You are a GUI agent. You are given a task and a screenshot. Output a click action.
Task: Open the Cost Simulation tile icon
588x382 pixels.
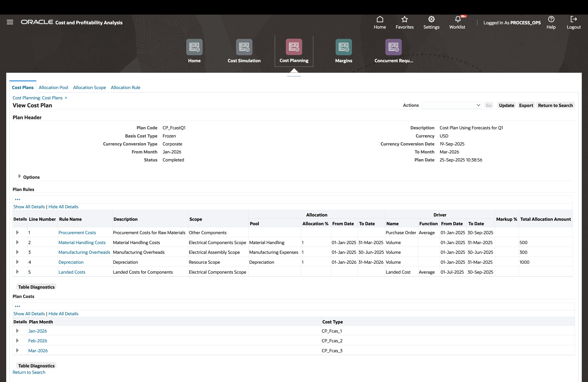coord(244,47)
